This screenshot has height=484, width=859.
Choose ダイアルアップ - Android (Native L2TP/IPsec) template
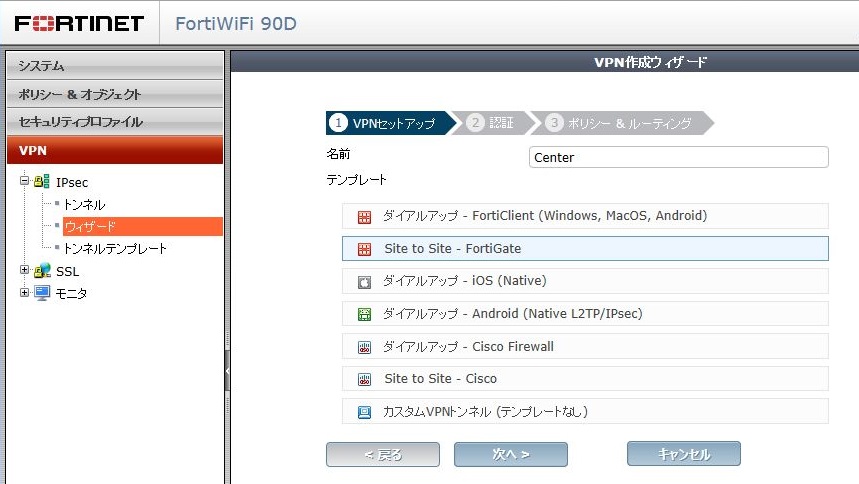[x=585, y=314]
